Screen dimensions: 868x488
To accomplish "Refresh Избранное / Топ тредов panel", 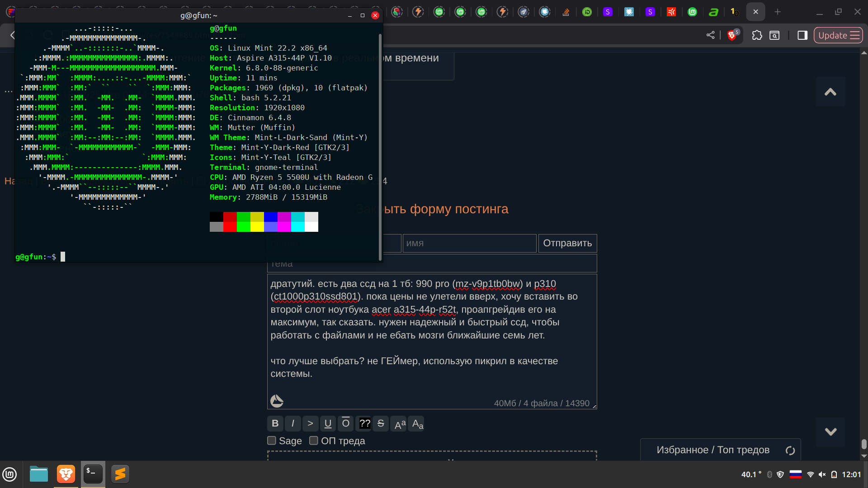I will pyautogui.click(x=790, y=450).
